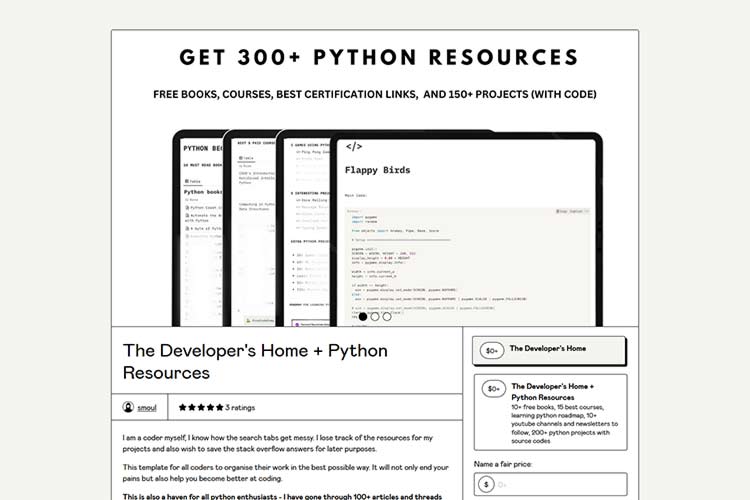Click the smoul creator avatar icon
The width and height of the screenshot is (750, 500).
(128, 407)
